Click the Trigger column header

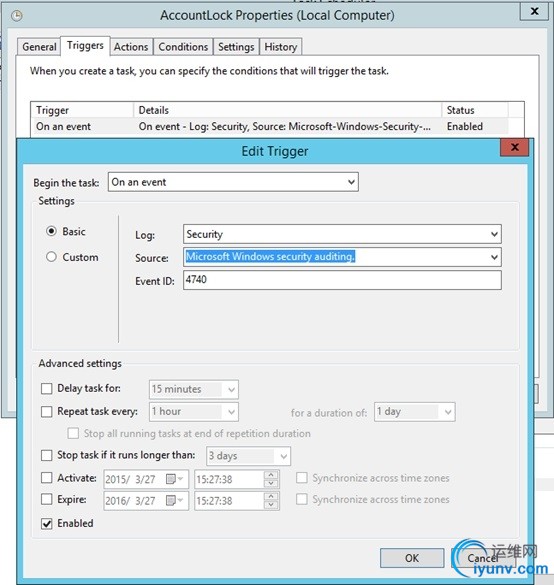tap(82, 110)
